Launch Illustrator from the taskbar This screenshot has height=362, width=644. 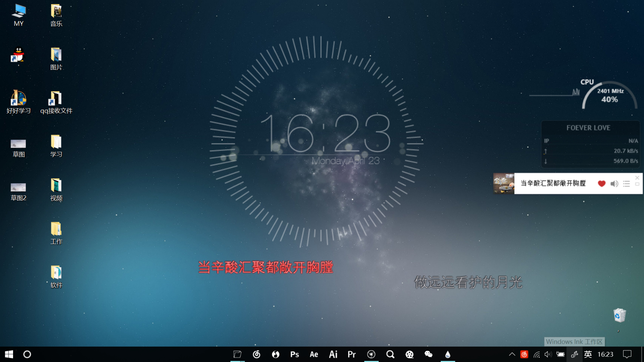[333, 354]
